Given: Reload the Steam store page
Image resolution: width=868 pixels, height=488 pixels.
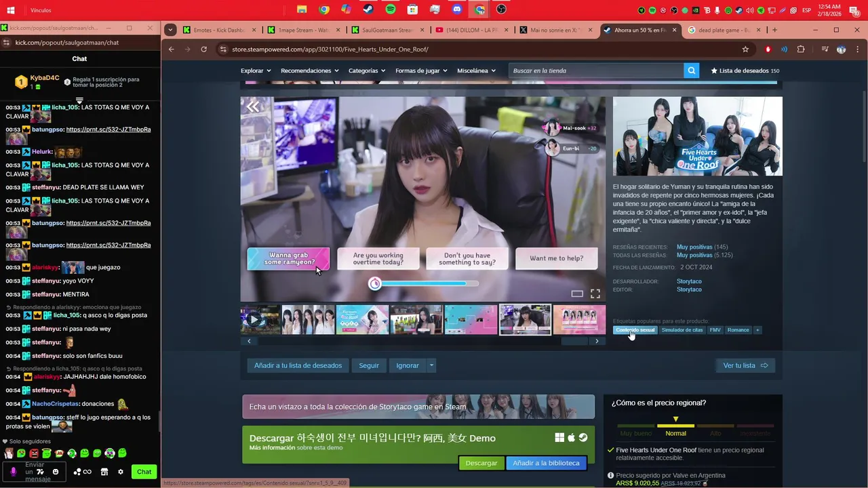Looking at the screenshot, I should tap(203, 49).
